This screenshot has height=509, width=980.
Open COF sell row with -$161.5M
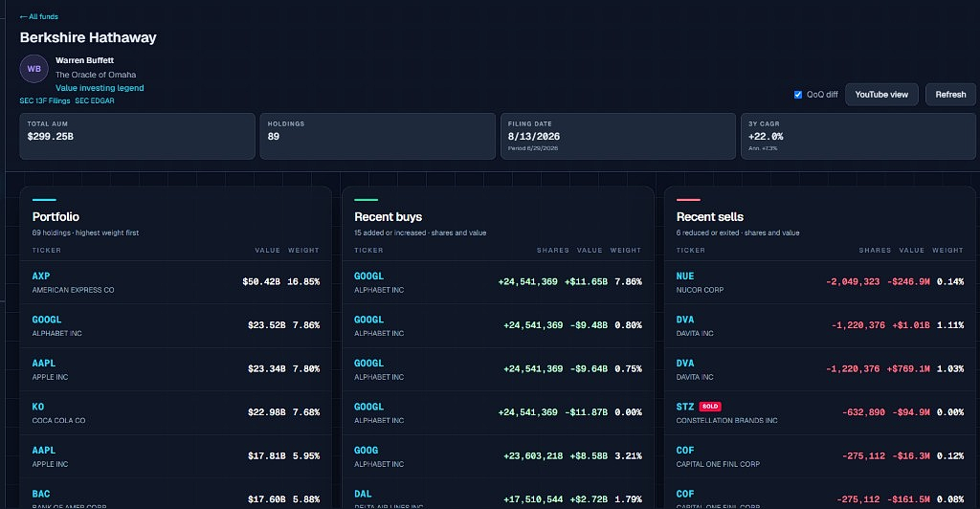coord(820,494)
